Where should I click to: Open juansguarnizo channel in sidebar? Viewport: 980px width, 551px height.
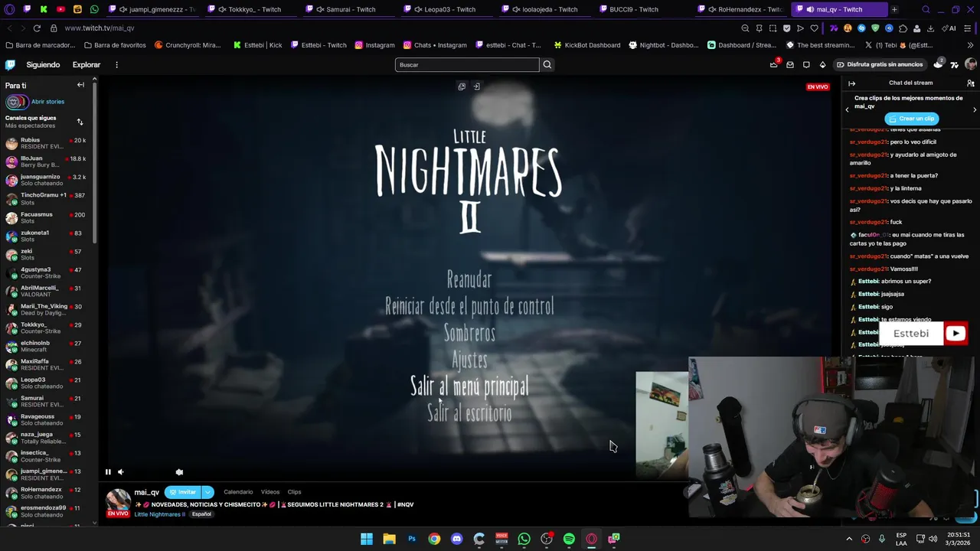46,180
